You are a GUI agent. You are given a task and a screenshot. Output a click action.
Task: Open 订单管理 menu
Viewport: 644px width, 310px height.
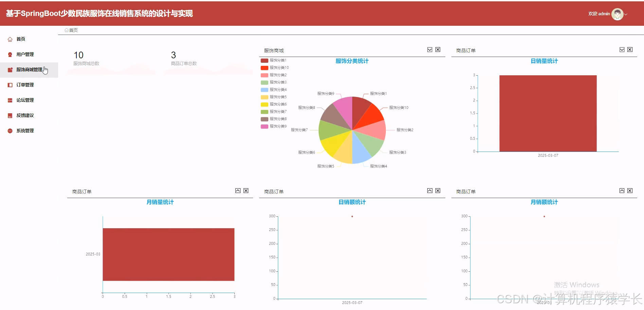29,85
